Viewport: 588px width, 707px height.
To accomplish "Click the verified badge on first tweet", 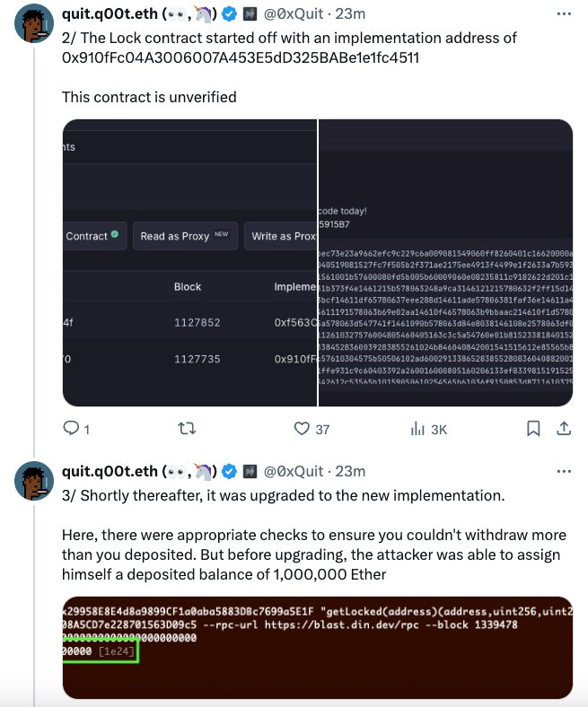I will tap(230, 14).
